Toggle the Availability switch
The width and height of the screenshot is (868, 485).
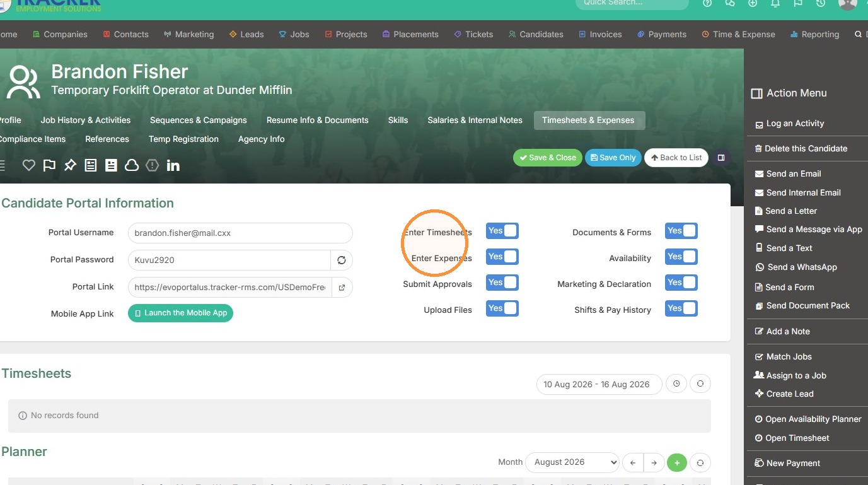[x=681, y=257]
